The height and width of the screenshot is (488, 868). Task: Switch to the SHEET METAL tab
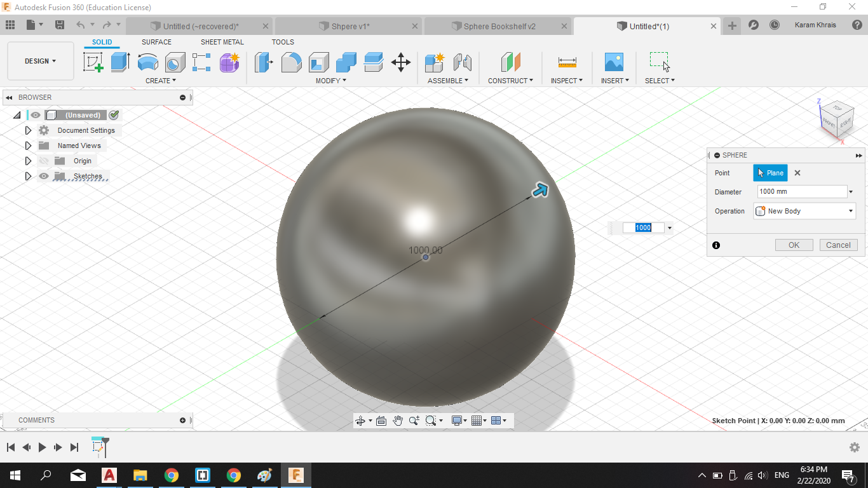[x=222, y=42]
